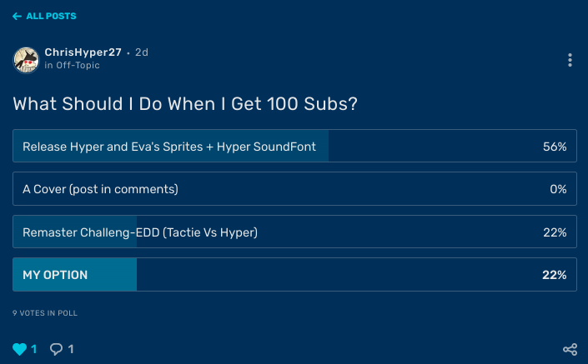Open comments via speech bubble icon
The width and height of the screenshot is (588, 364).
[57, 349]
